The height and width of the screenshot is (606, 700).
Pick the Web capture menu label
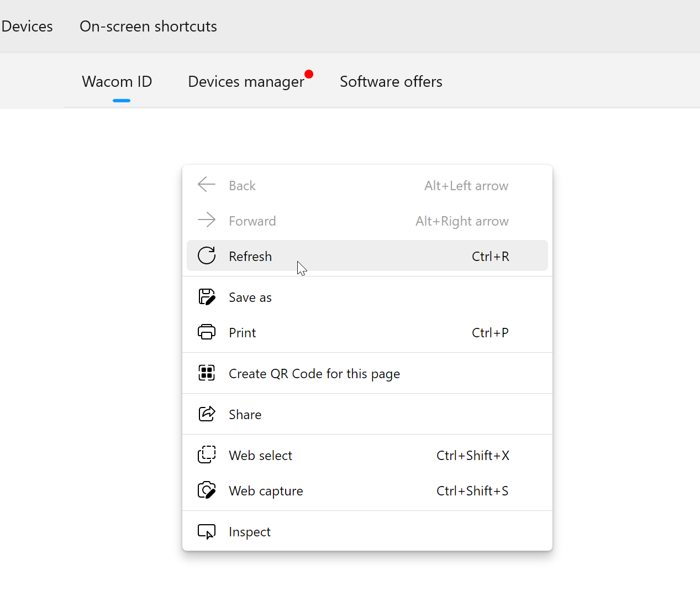click(266, 491)
